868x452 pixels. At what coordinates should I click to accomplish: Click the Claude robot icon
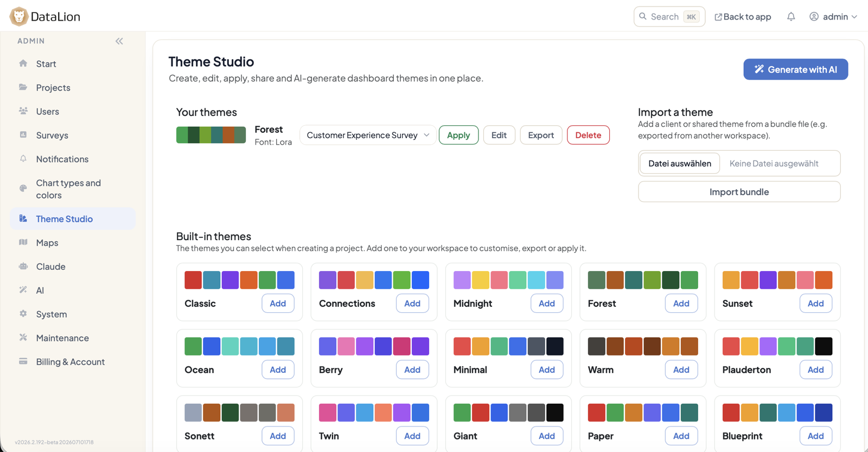coord(23,266)
